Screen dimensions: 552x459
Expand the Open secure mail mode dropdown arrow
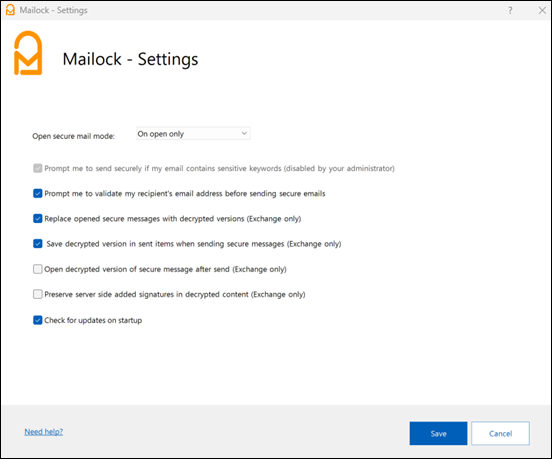click(x=244, y=133)
